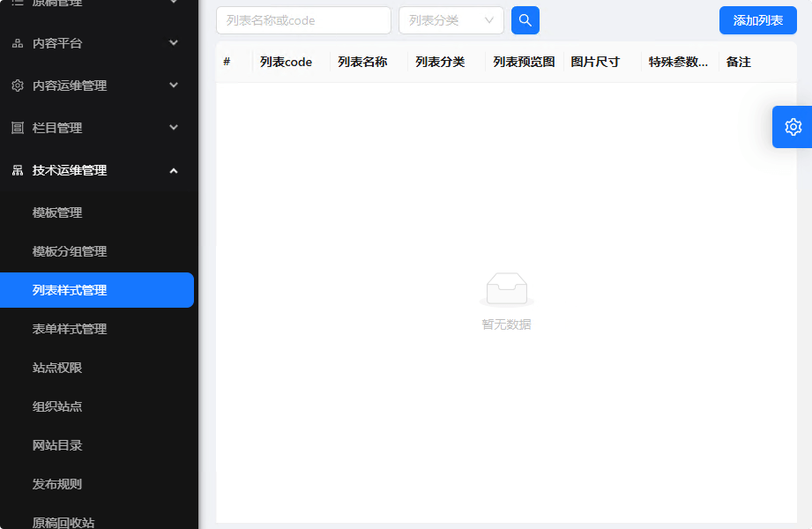
Task: Expand the 内容运维管理 menu chevron
Action: coord(174,86)
